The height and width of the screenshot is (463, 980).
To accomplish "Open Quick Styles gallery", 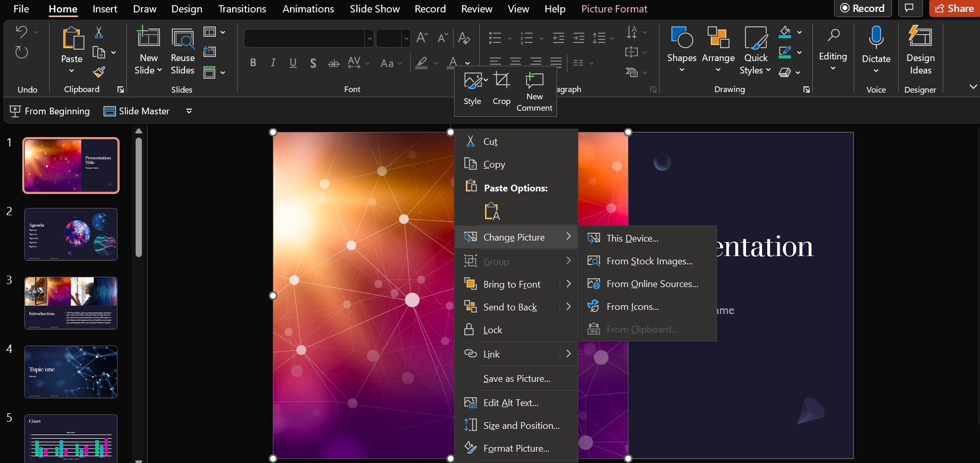I will pyautogui.click(x=755, y=50).
